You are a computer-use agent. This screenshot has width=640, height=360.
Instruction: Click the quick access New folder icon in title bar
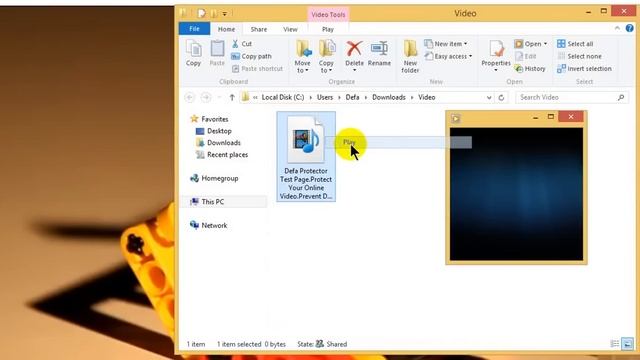point(213,13)
